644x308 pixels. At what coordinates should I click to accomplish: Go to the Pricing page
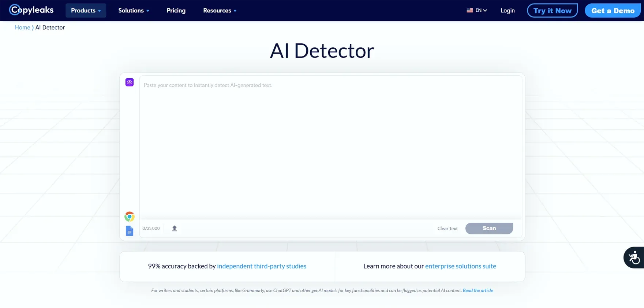pos(176,11)
